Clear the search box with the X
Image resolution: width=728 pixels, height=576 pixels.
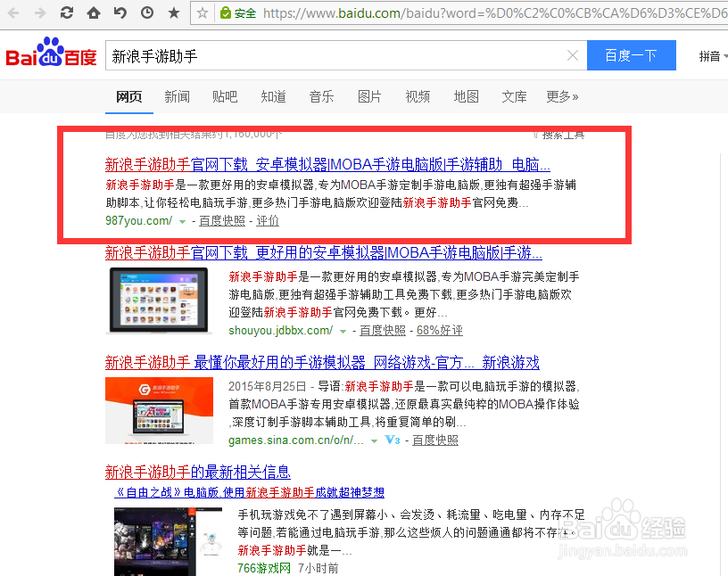[x=573, y=55]
